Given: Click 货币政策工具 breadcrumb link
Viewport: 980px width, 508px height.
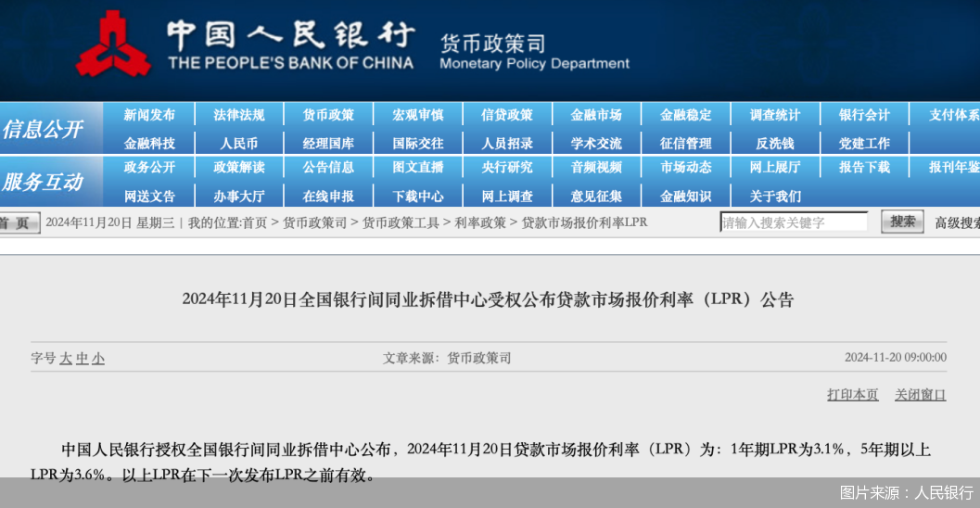Looking at the screenshot, I should 401,222.
